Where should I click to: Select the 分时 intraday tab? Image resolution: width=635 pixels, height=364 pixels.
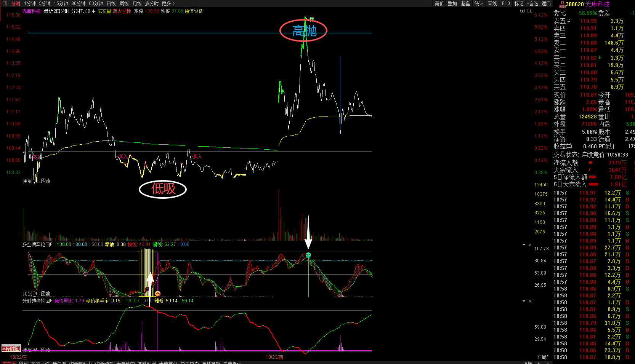[x=16, y=3]
